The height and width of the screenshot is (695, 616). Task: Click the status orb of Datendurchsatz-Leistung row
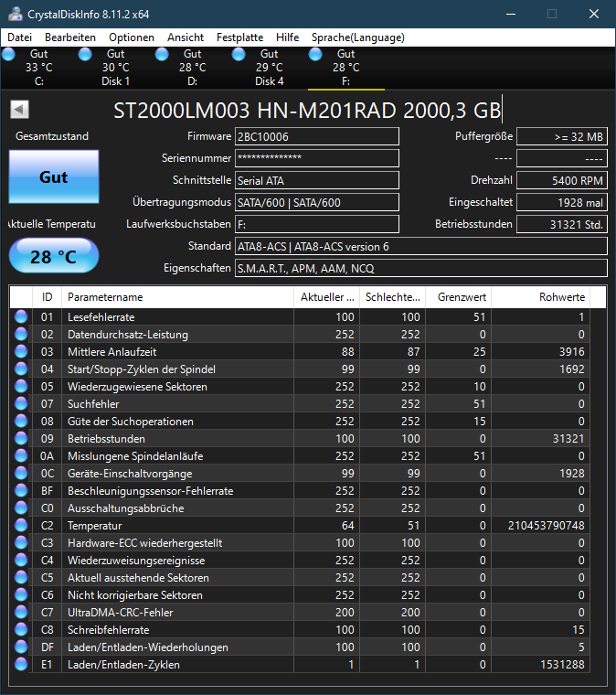21,334
